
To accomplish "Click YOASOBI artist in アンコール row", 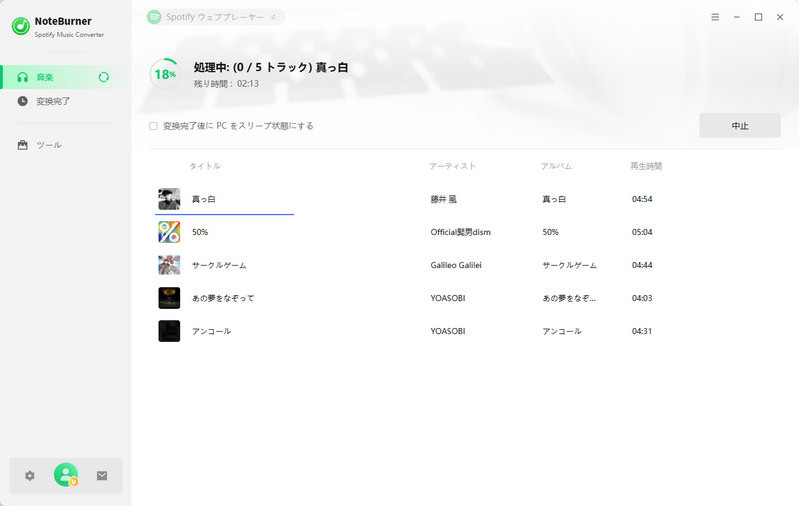I will pyautogui.click(x=448, y=331).
